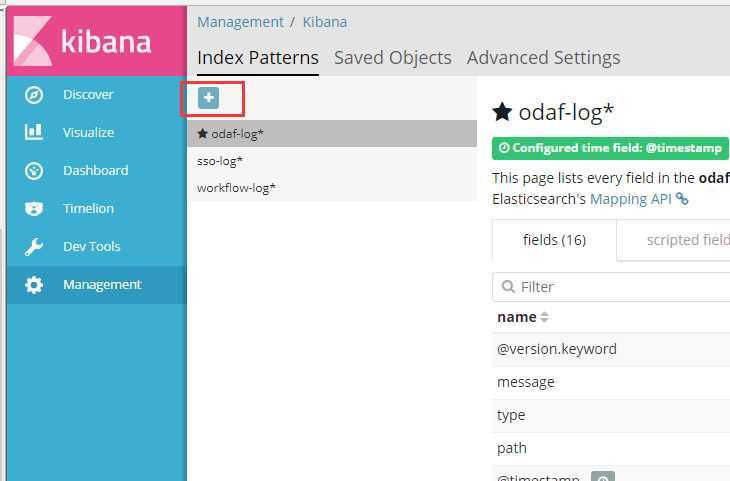Image resolution: width=730 pixels, height=481 pixels.
Task: Select the fields (16) tab
Action: point(554,240)
